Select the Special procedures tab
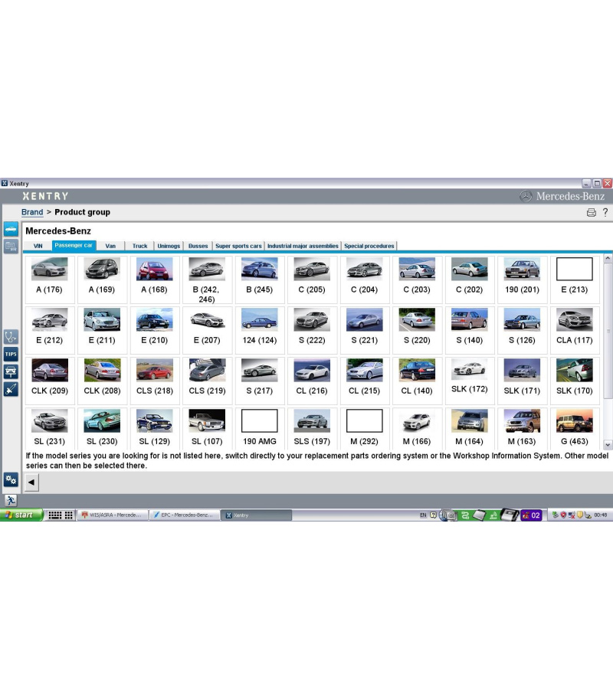This screenshot has height=700, width=613. pyautogui.click(x=369, y=246)
